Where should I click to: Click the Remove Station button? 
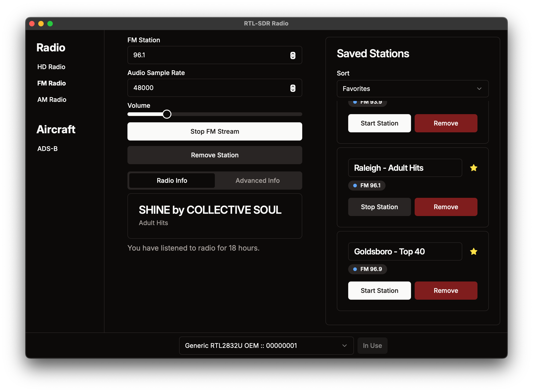214,155
